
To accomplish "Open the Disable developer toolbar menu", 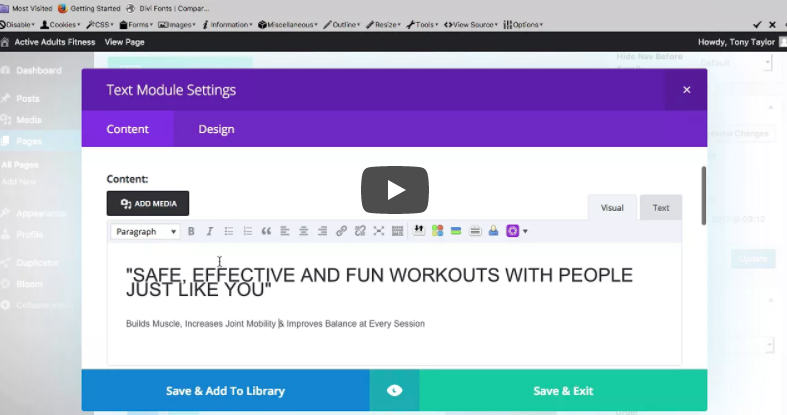I will tap(18, 25).
